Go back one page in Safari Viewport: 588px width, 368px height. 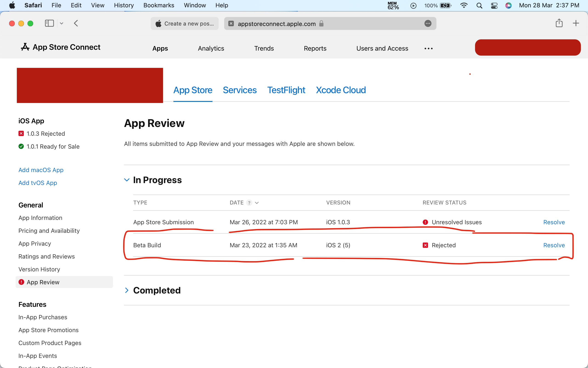point(76,23)
